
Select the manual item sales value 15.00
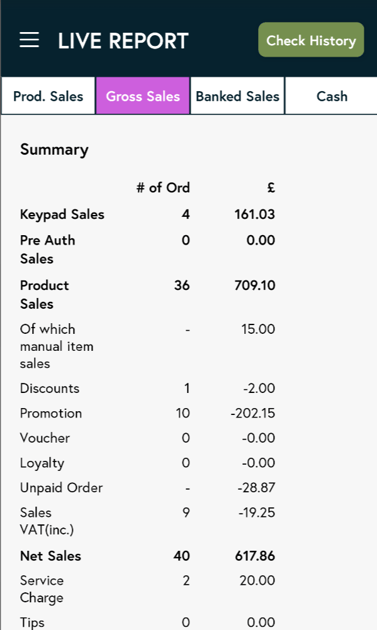(x=258, y=329)
